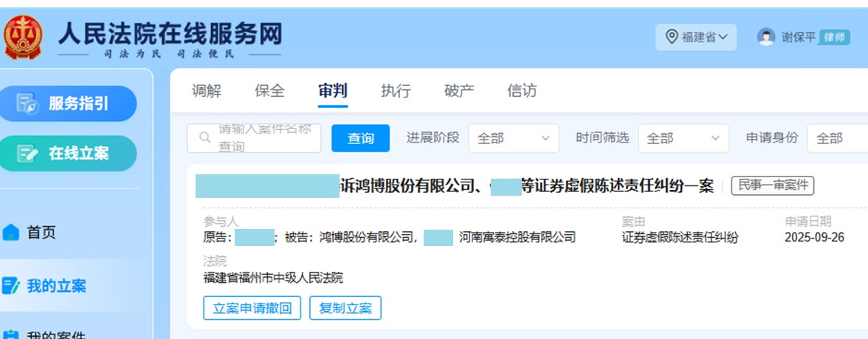Click the clipboard icon beside 我的案件
Viewport: 868px width, 339px height.
[x=11, y=334]
